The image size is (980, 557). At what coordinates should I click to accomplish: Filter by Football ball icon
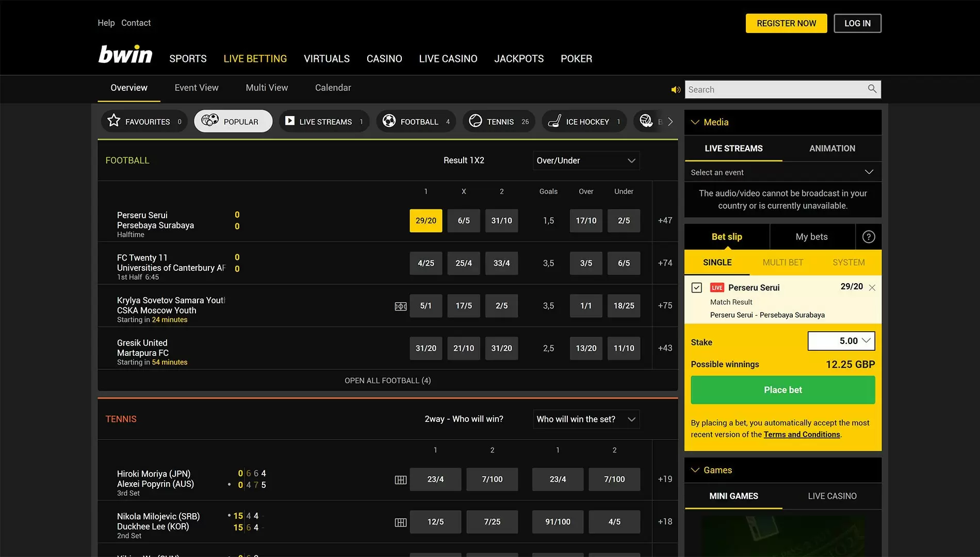pos(416,122)
